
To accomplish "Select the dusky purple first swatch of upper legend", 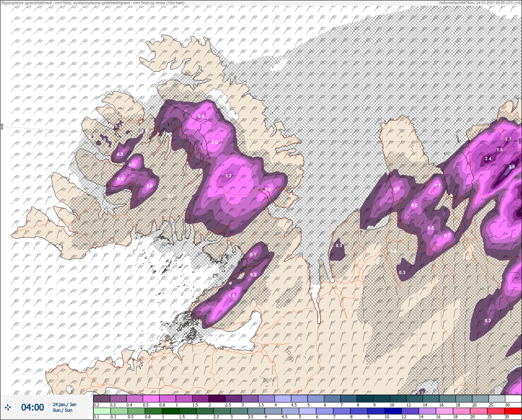I will [102, 398].
